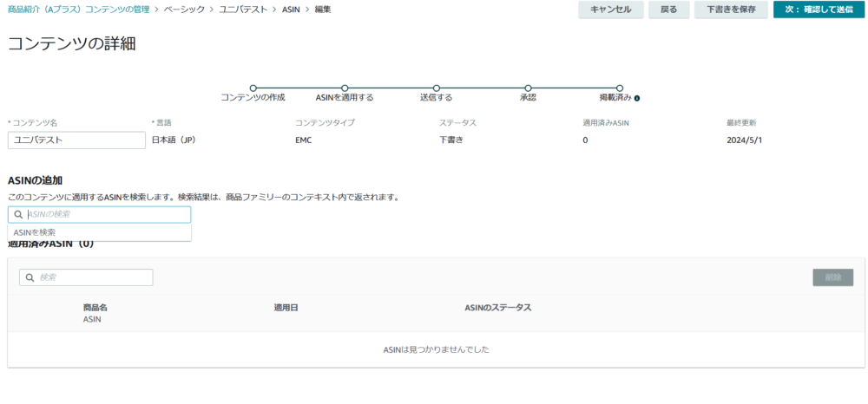Click the magnifier icon in applied ASIN search box

30,277
